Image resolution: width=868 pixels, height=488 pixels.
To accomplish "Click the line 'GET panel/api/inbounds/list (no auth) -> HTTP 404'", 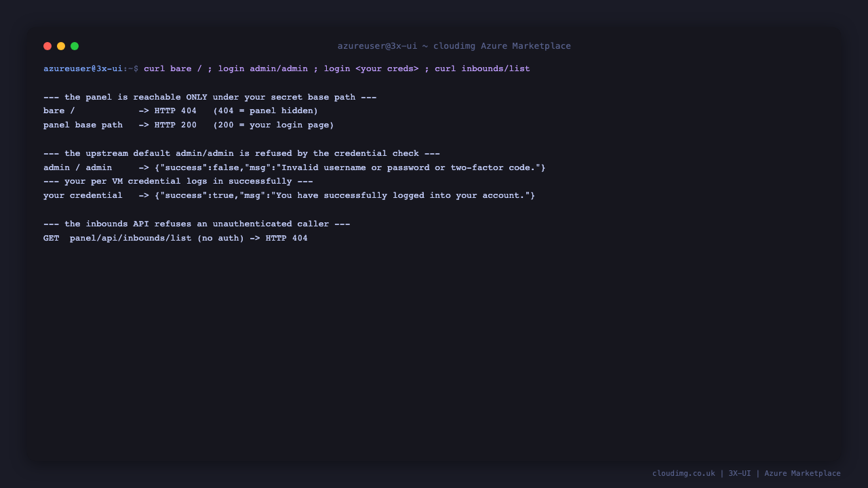I will tap(176, 238).
